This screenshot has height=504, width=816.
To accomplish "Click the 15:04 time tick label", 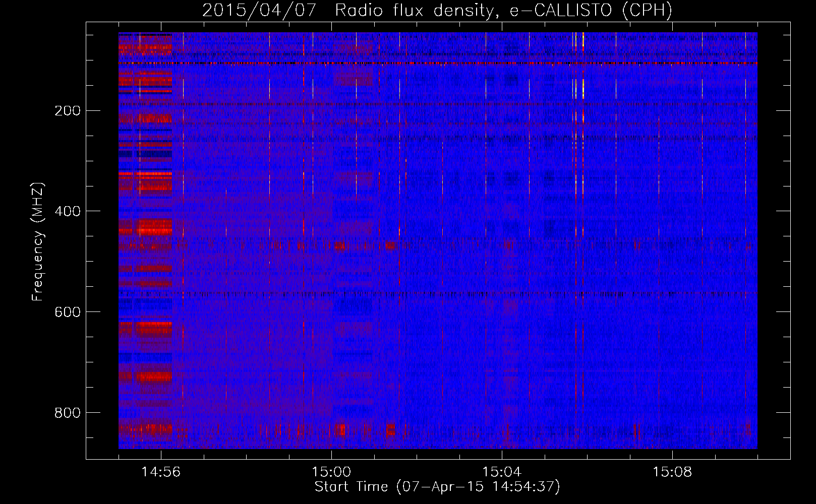I will click(x=502, y=472).
